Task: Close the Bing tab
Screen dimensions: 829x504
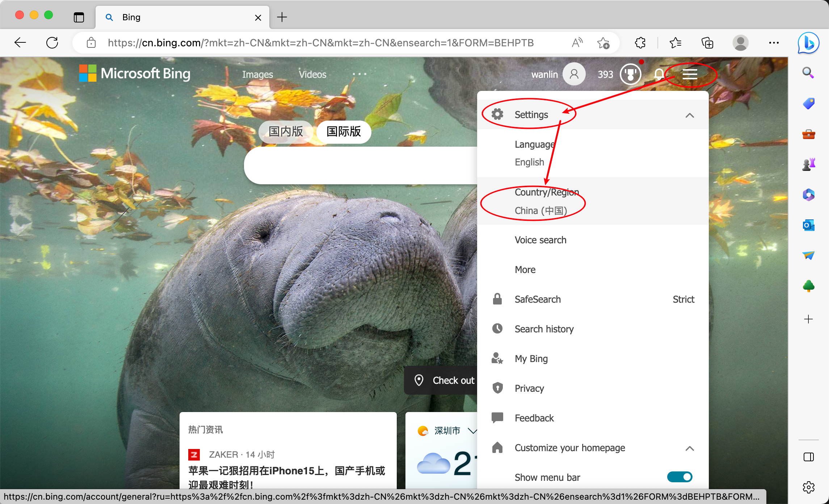Action: click(258, 17)
